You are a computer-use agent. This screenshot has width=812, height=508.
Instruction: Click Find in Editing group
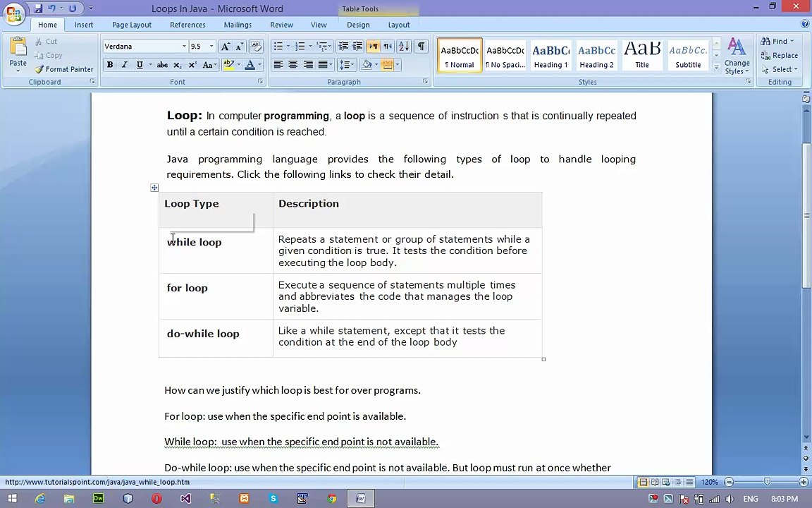coord(777,41)
